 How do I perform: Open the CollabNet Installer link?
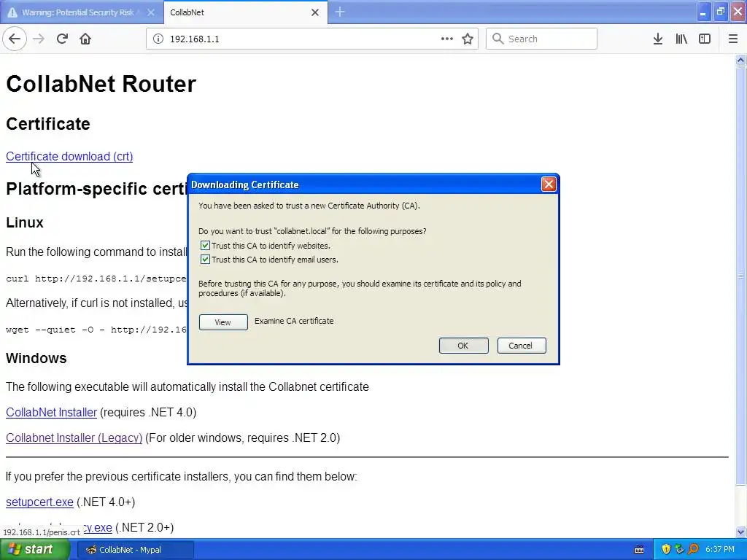point(52,413)
